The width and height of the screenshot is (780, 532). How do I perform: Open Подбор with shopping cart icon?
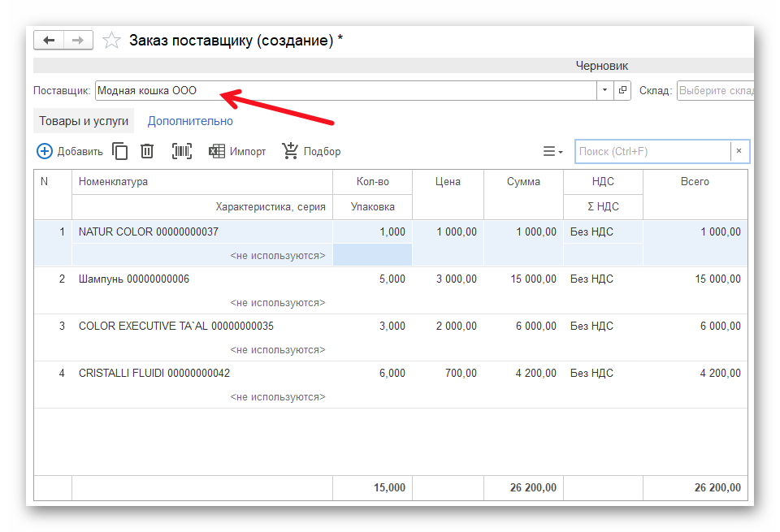[311, 151]
